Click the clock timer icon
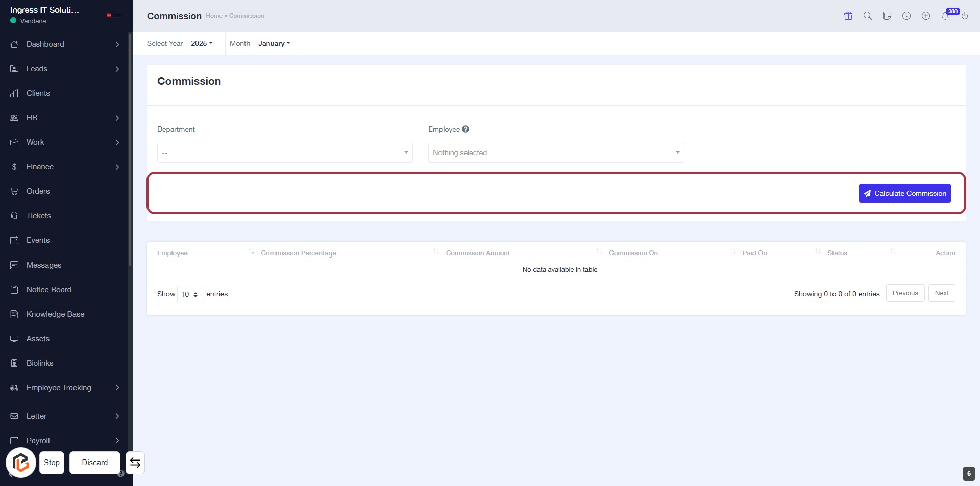Screen dimensions: 980x486 906,16
